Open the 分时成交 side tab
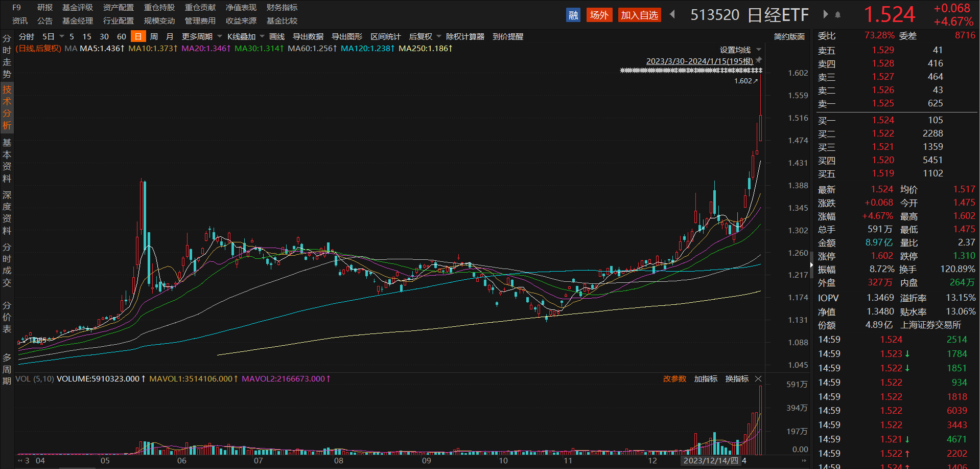 pyautogui.click(x=7, y=265)
